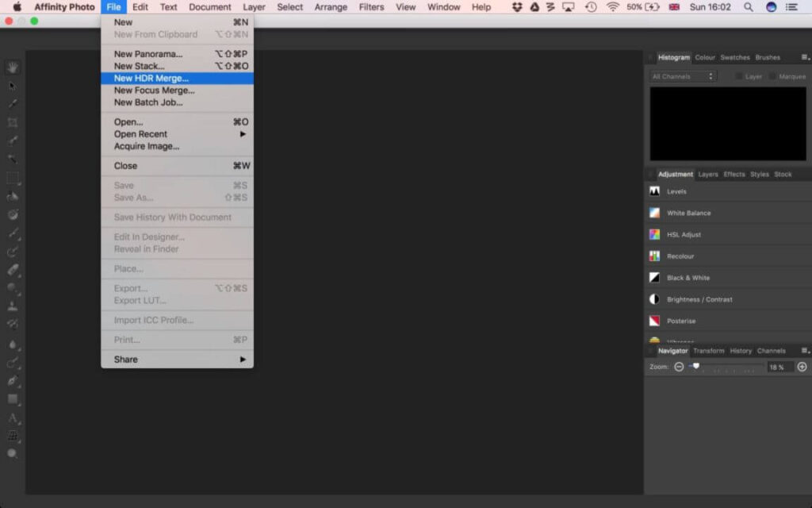Click the Navigator zoom slider handle
The height and width of the screenshot is (508, 812).
coord(696,366)
